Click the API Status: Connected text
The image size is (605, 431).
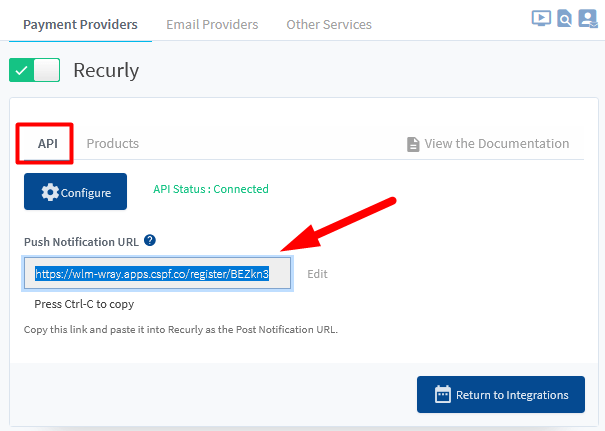click(211, 189)
